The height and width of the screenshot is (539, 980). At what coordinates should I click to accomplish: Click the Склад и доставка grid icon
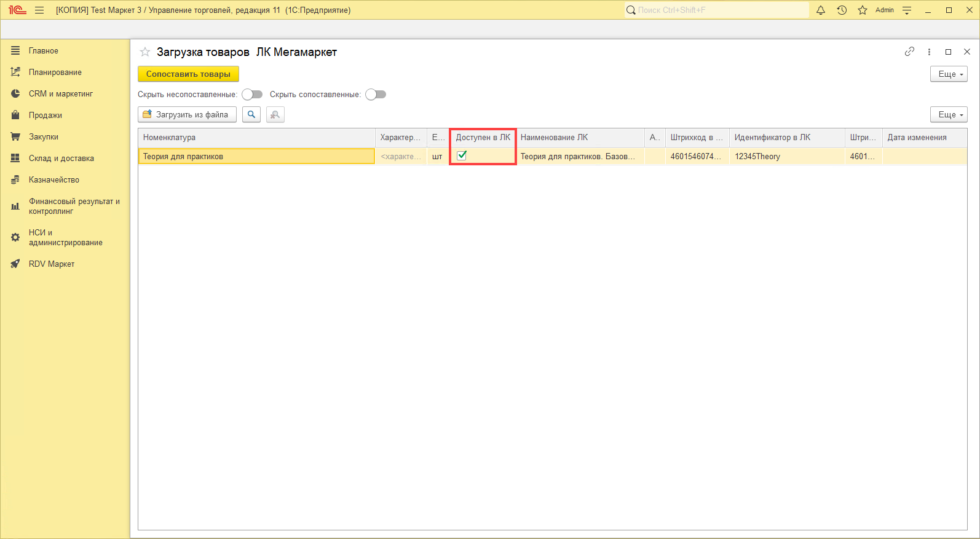pyautogui.click(x=15, y=158)
